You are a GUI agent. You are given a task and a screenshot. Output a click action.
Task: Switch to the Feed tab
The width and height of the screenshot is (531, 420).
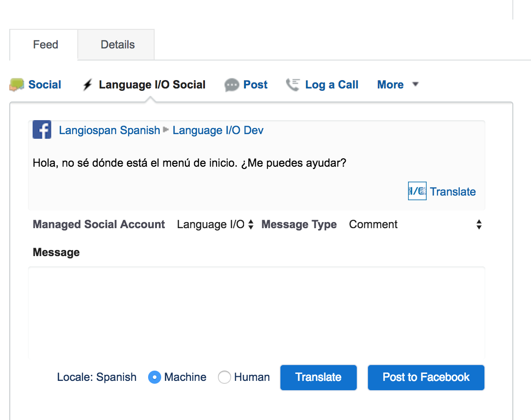[x=45, y=45]
